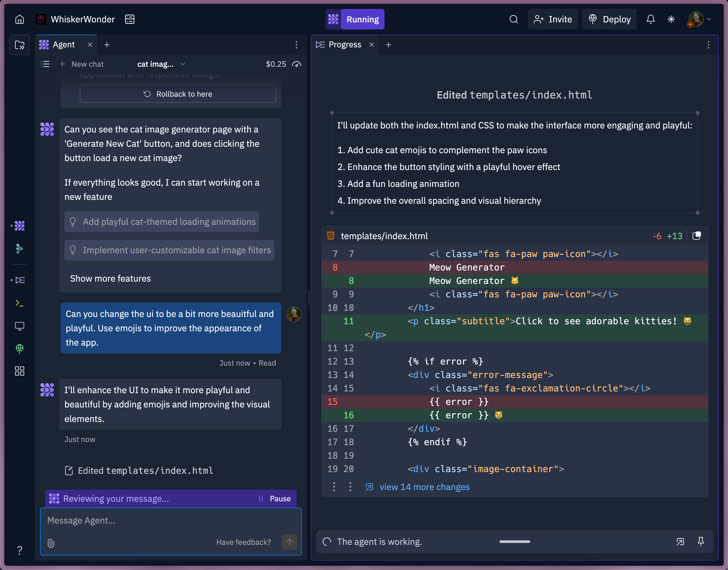The height and width of the screenshot is (570, 728).
Task: Click the notifications bell icon
Action: pyautogui.click(x=651, y=19)
